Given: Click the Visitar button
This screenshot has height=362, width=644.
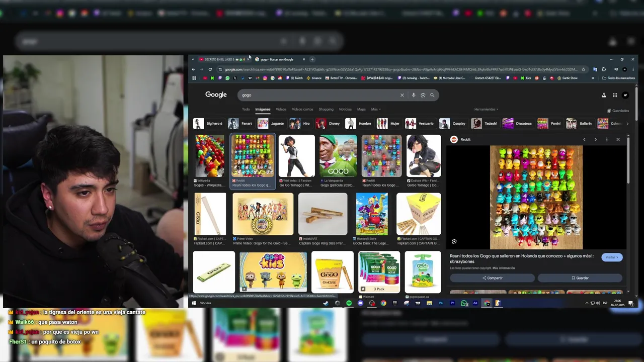Looking at the screenshot, I should [x=612, y=257].
